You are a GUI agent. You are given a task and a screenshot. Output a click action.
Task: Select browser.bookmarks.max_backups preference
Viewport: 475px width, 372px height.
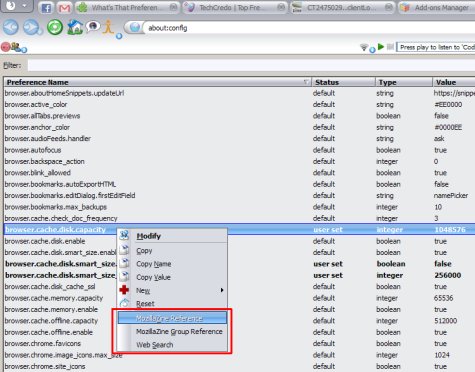(239, 207)
